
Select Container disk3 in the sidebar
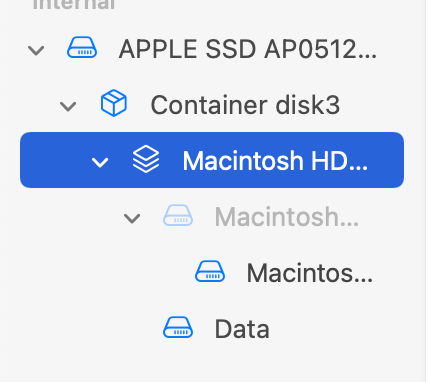[x=245, y=105]
